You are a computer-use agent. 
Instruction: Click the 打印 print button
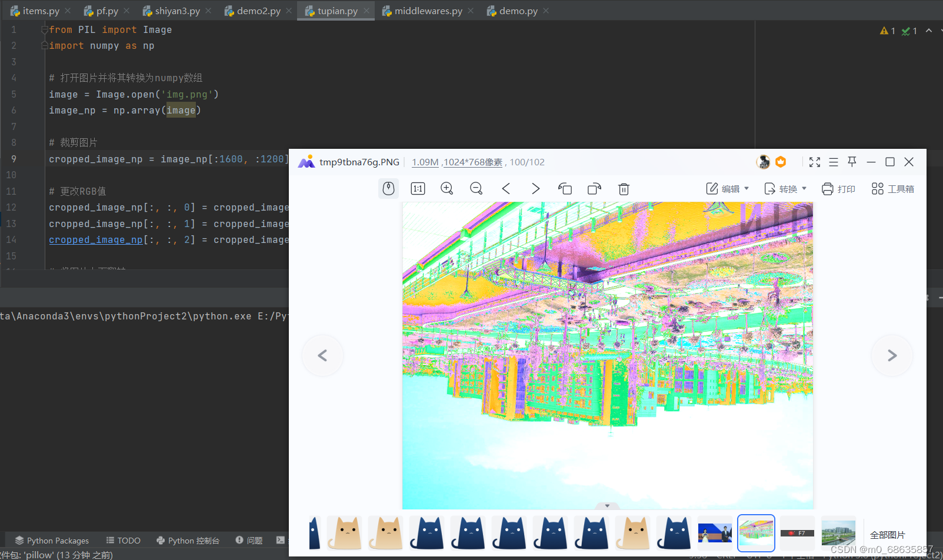point(838,189)
